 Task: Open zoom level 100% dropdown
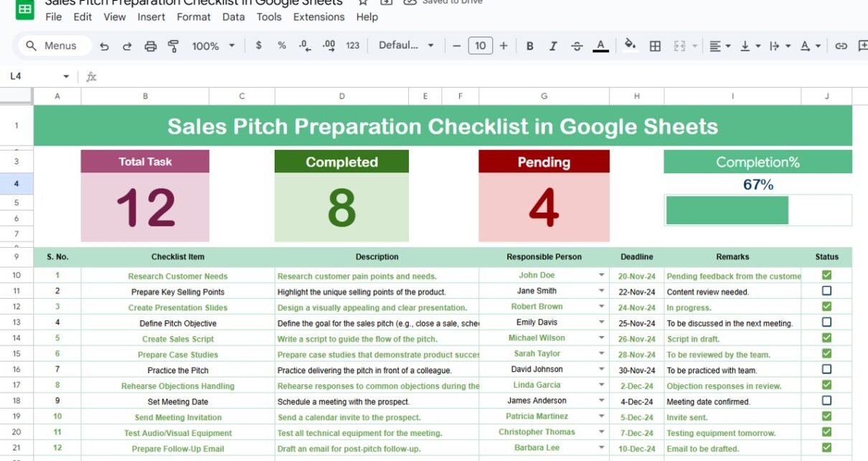coord(213,46)
